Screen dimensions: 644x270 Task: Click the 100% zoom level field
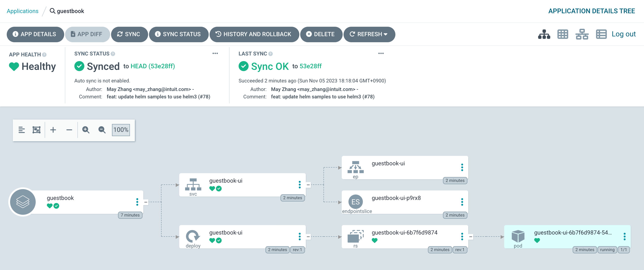coord(121,130)
